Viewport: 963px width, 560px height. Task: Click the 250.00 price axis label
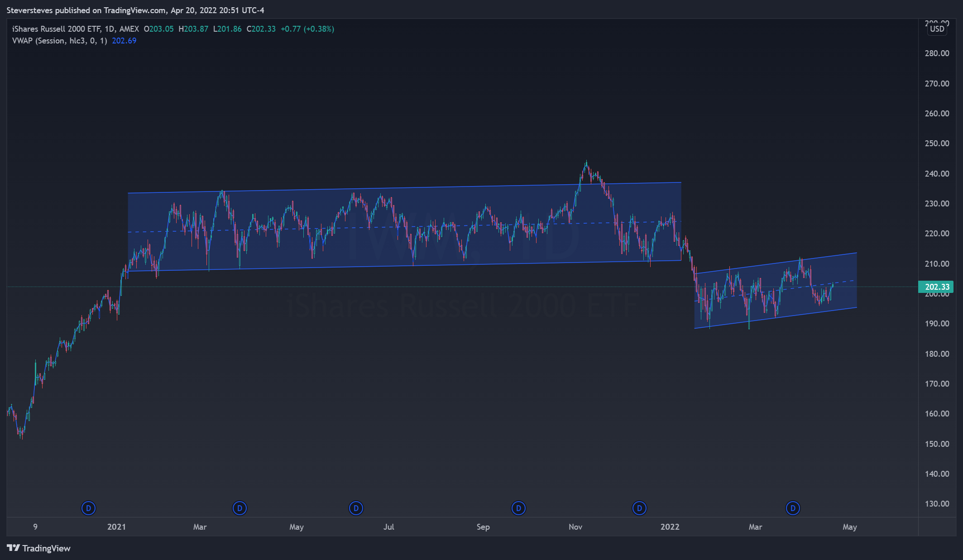[x=937, y=144]
